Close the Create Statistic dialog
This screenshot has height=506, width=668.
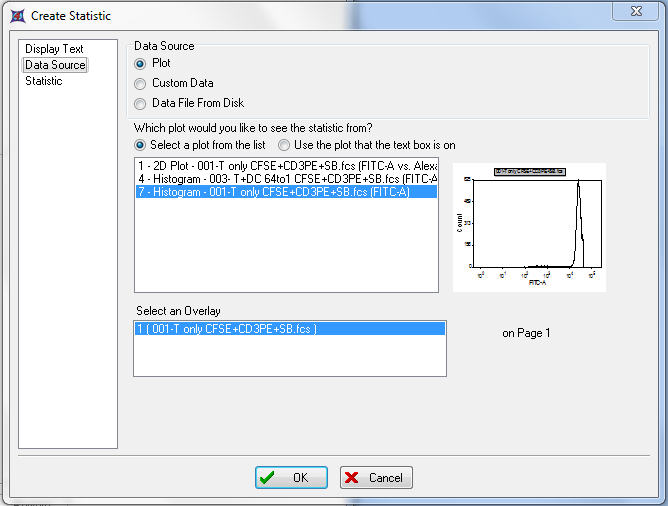click(636, 11)
